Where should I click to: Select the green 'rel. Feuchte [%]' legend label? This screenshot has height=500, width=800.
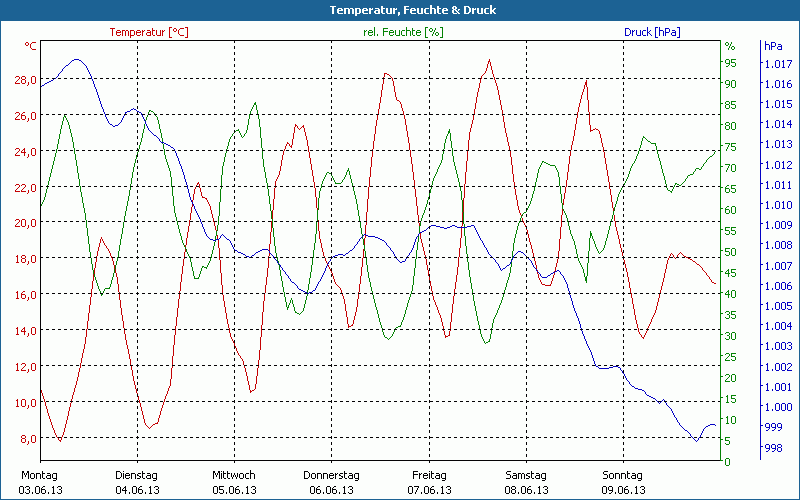coord(403,32)
